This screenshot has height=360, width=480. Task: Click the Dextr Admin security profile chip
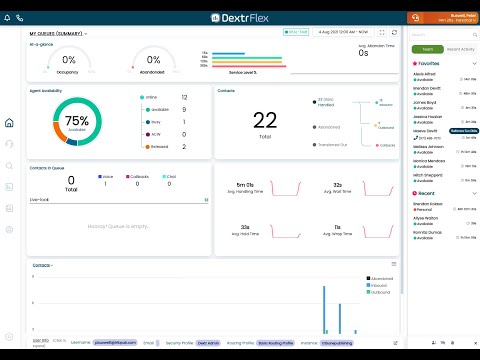pos(208,343)
